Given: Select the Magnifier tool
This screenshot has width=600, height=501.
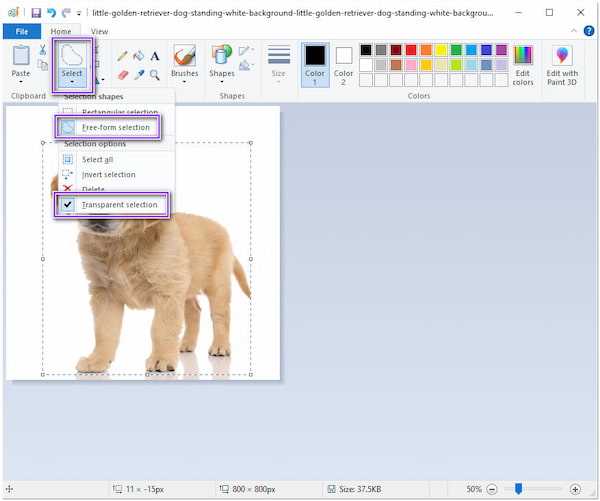Looking at the screenshot, I should click(x=155, y=74).
